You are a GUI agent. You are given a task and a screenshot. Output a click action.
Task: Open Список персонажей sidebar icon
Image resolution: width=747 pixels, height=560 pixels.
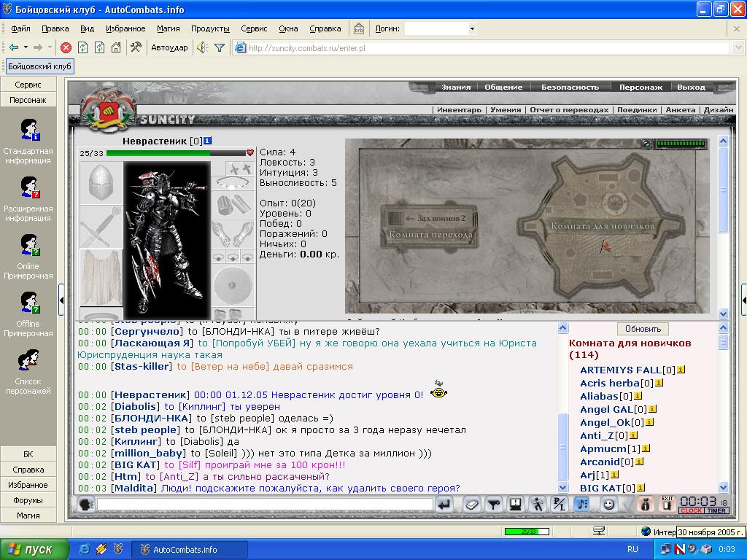click(28, 360)
